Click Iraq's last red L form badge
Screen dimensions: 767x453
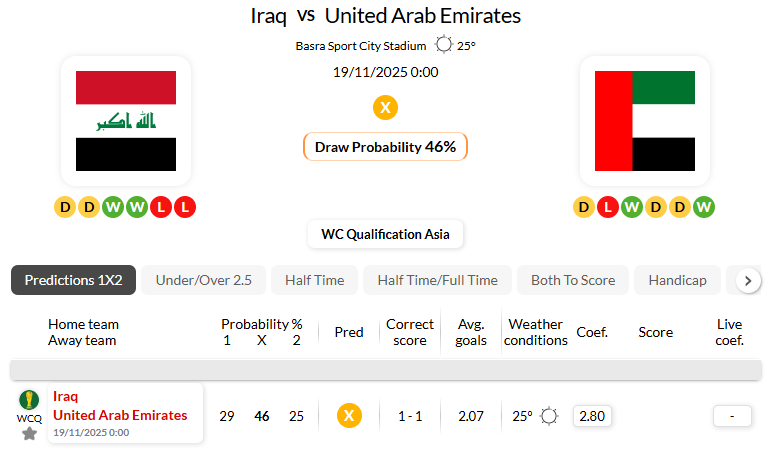tap(185, 207)
